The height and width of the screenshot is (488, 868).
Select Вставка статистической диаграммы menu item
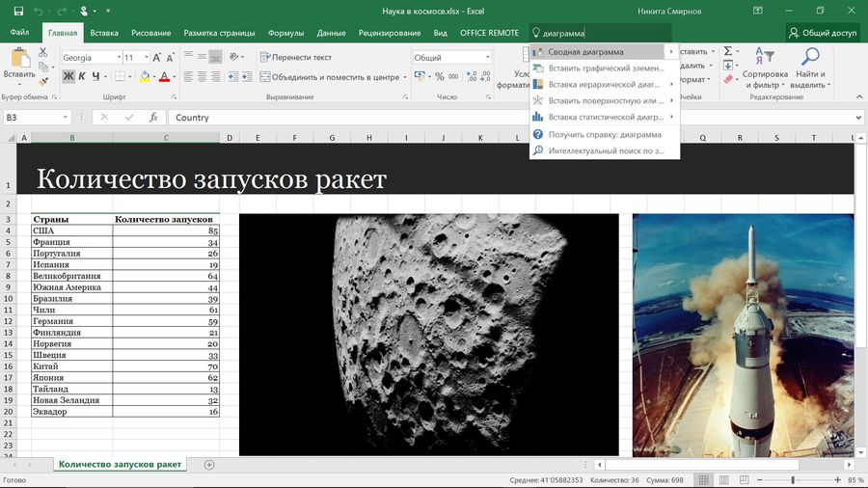(x=605, y=117)
